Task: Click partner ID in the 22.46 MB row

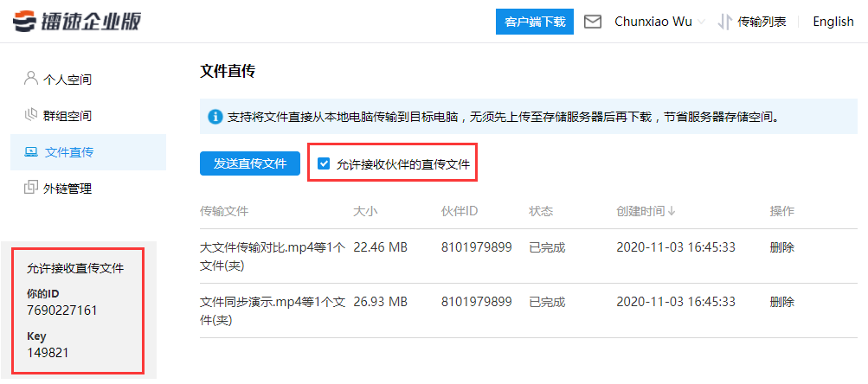Action: [477, 247]
